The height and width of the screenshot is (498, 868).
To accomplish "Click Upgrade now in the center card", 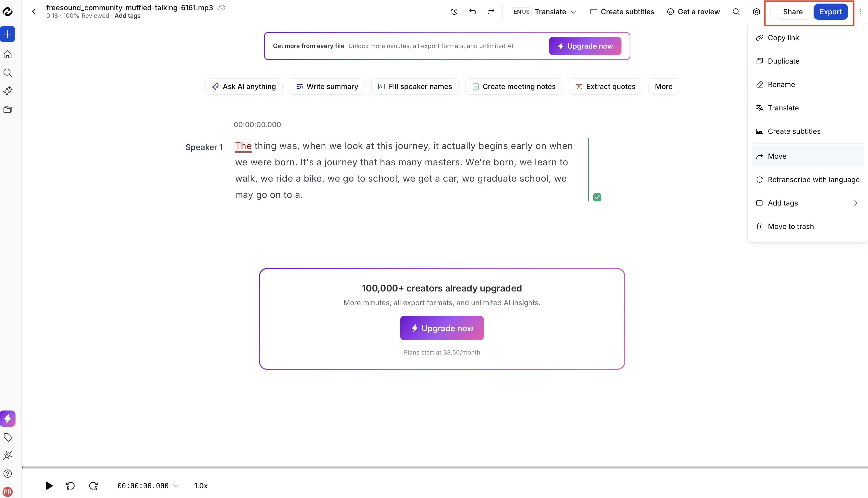I will 442,328.
